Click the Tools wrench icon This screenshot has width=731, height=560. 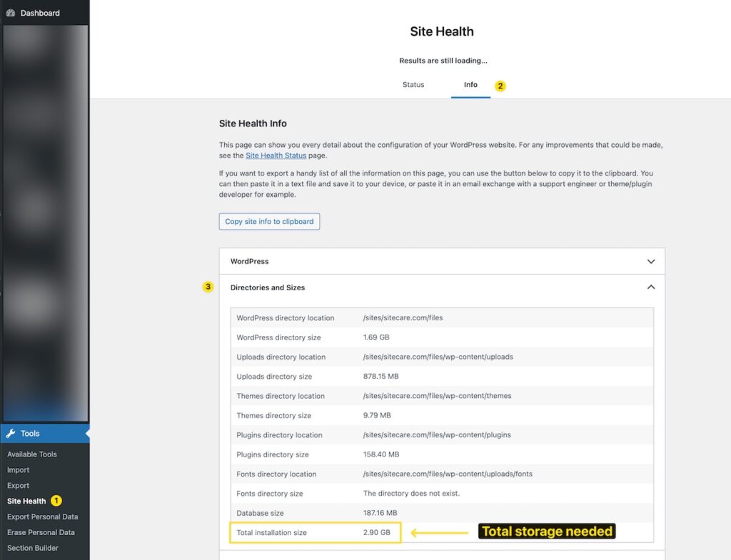(x=10, y=434)
